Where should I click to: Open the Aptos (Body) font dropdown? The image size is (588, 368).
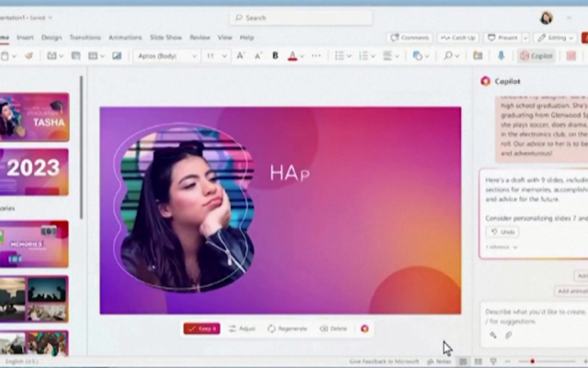(x=165, y=56)
